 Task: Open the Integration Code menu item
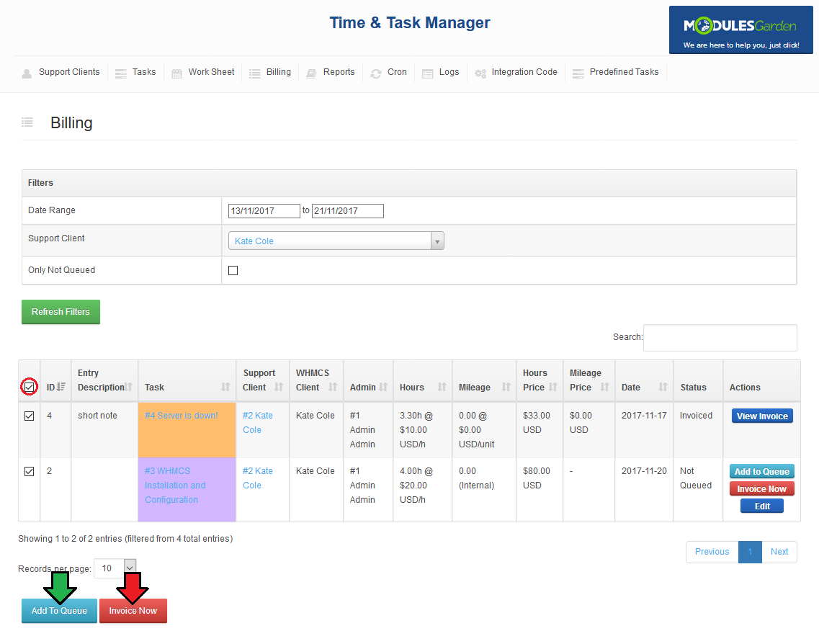coord(524,72)
